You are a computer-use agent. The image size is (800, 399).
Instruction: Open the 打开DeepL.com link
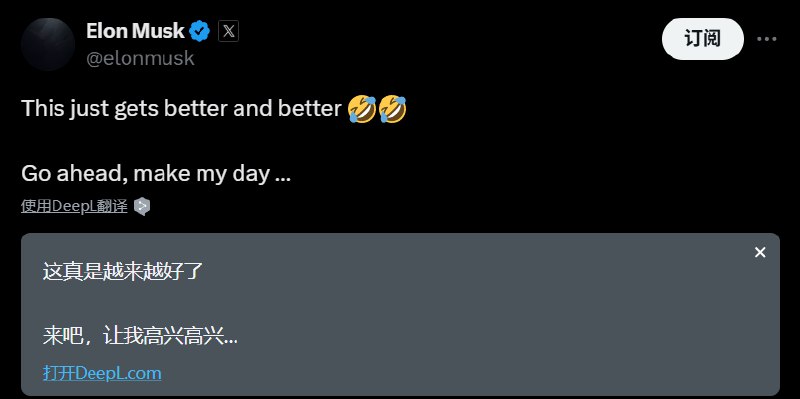102,373
